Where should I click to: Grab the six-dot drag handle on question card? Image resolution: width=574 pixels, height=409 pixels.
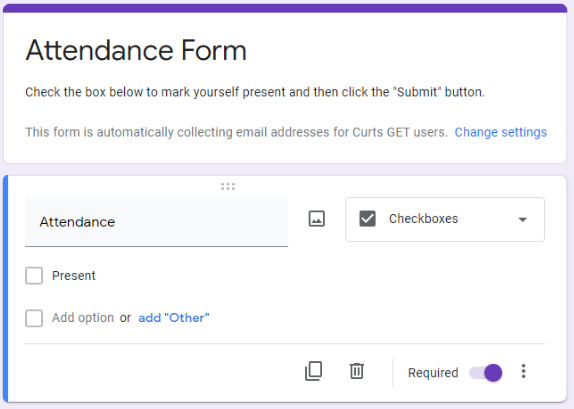tap(228, 187)
